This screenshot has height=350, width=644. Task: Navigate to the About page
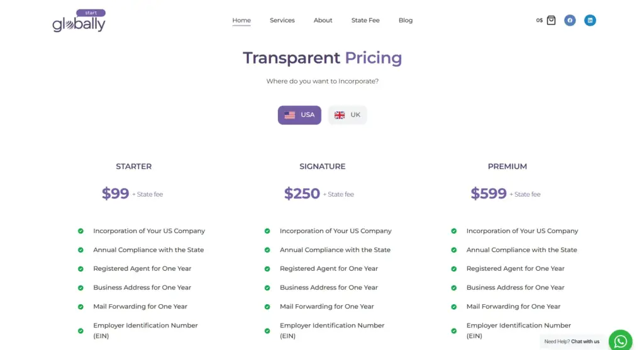click(x=323, y=20)
